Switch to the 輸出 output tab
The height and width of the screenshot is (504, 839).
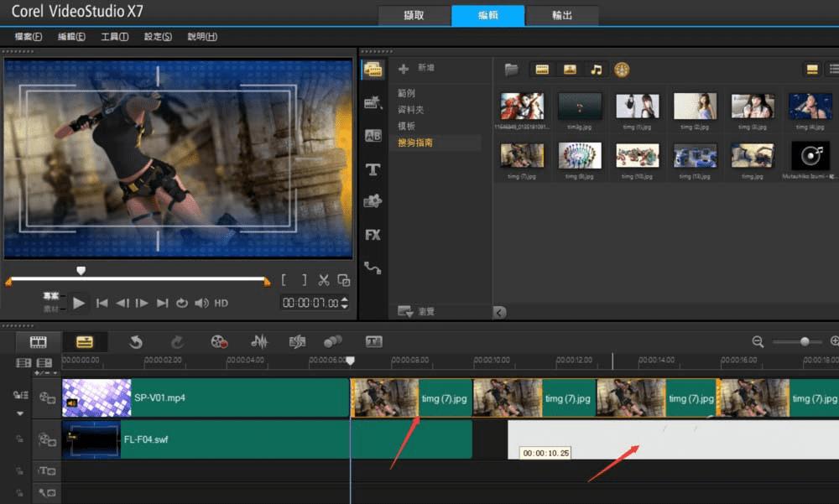(561, 15)
